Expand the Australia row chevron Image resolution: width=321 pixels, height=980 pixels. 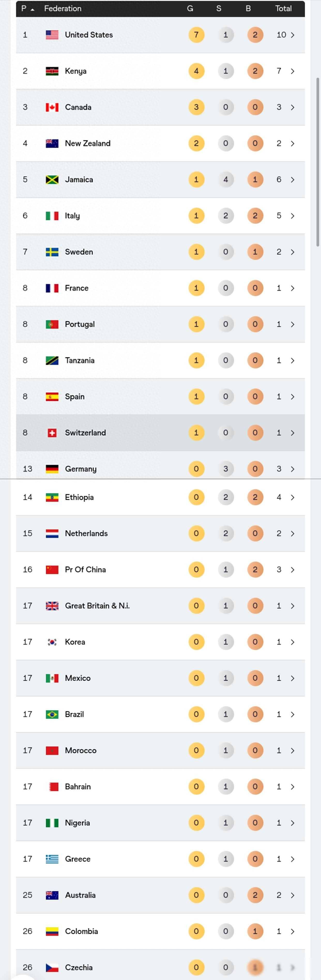[293, 895]
